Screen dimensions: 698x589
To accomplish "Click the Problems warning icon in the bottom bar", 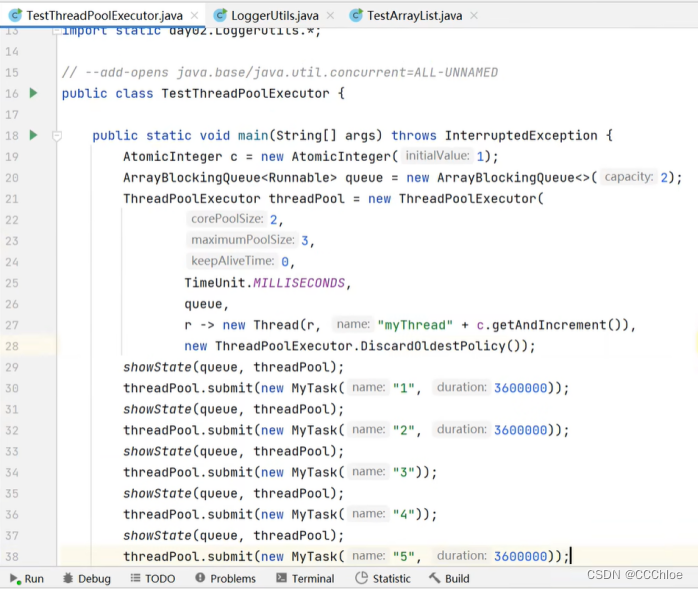I will pos(200,578).
